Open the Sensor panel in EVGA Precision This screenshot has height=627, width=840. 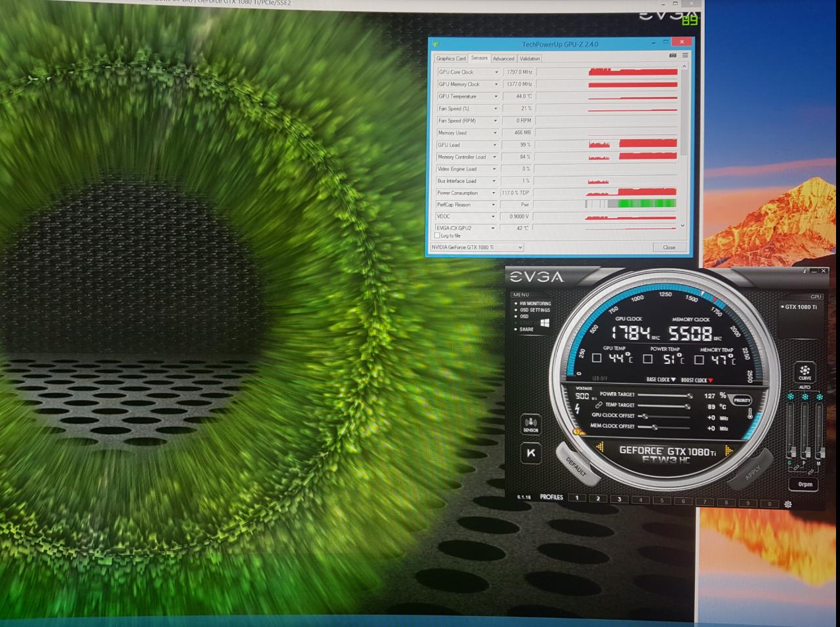pyautogui.click(x=530, y=424)
